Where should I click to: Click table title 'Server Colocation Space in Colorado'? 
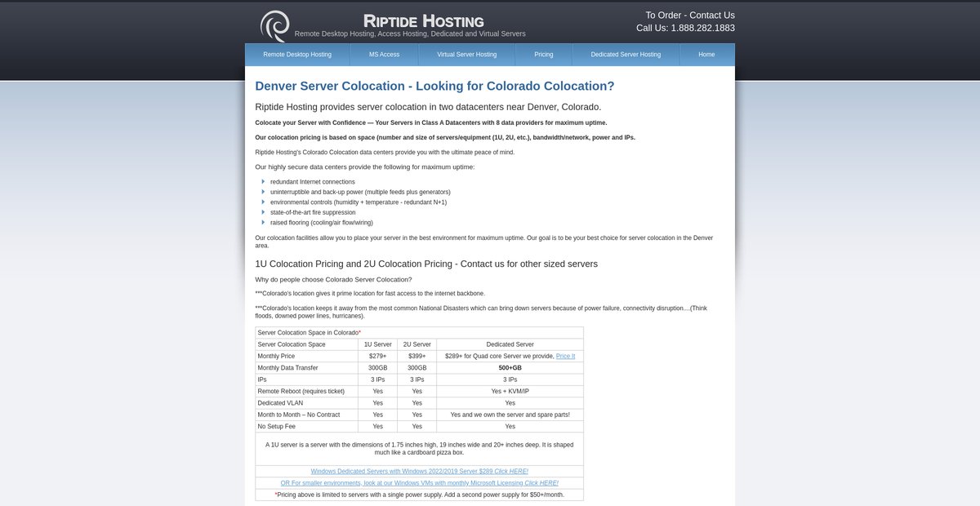pos(309,333)
